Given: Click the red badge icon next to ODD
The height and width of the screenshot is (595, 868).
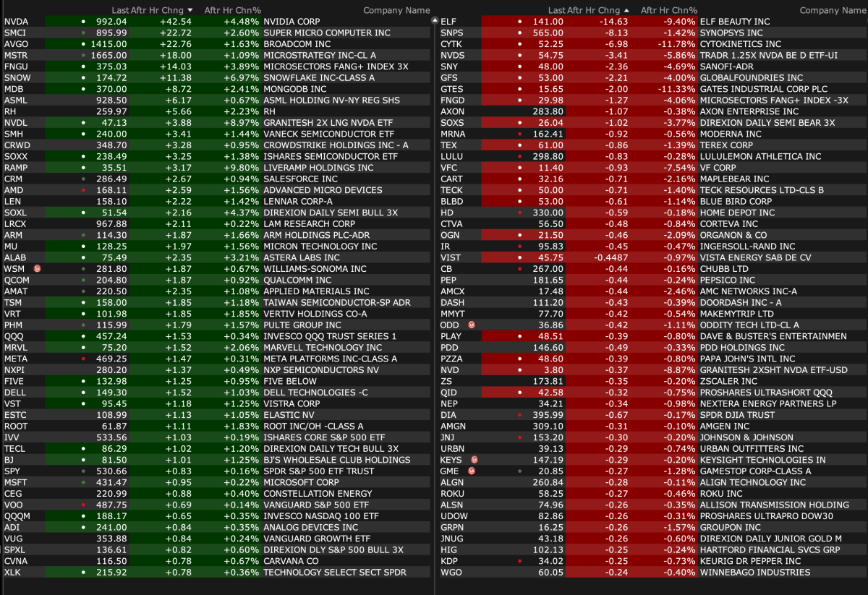Looking at the screenshot, I should (x=472, y=325).
